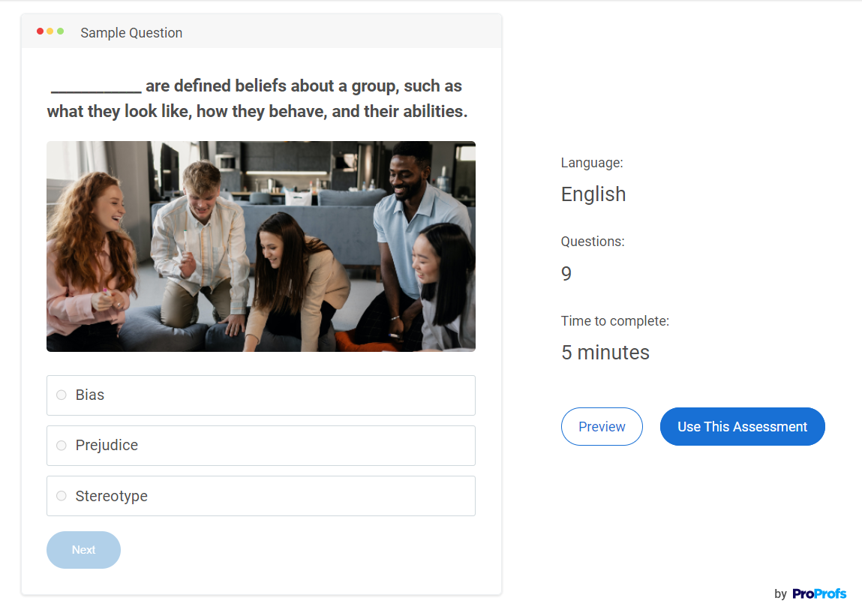Image resolution: width=862 pixels, height=616 pixels.
Task: Click the red dot in window header
Action: (x=40, y=32)
